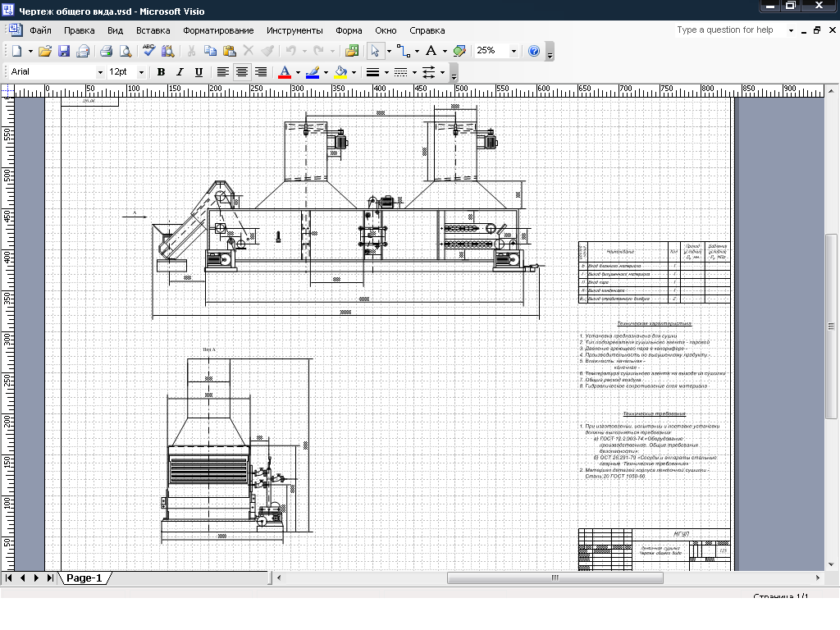Toggle italic formatting
Screen dimensions: 840x630
tap(180, 72)
